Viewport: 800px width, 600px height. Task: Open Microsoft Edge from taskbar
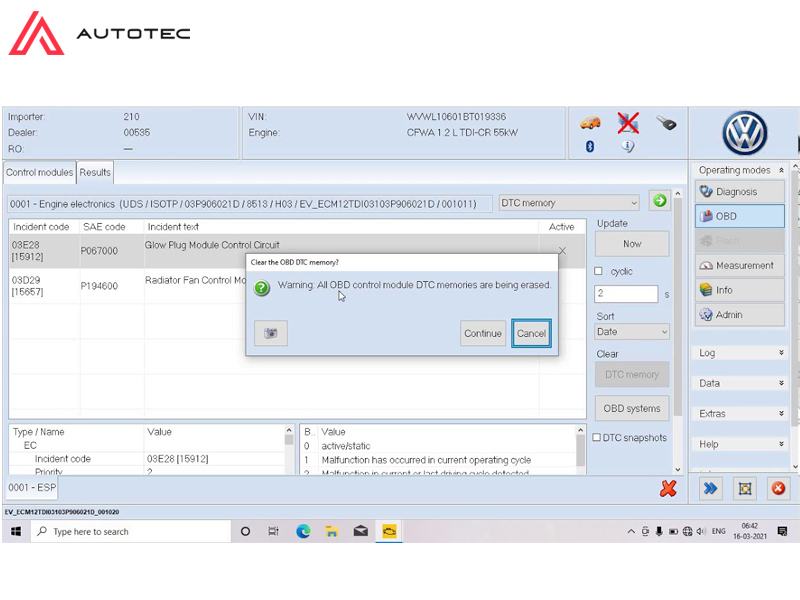click(x=304, y=532)
